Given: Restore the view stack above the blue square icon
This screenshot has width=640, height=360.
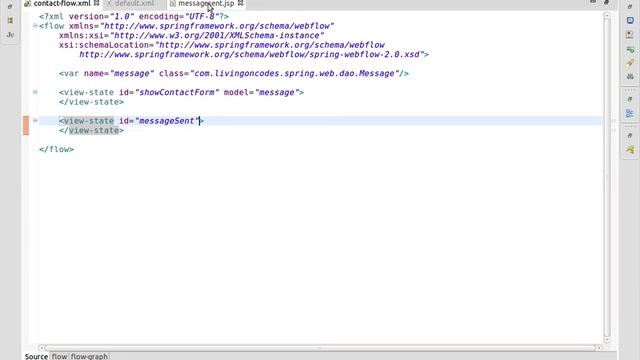Looking at the screenshot, I should tap(630, 7).
